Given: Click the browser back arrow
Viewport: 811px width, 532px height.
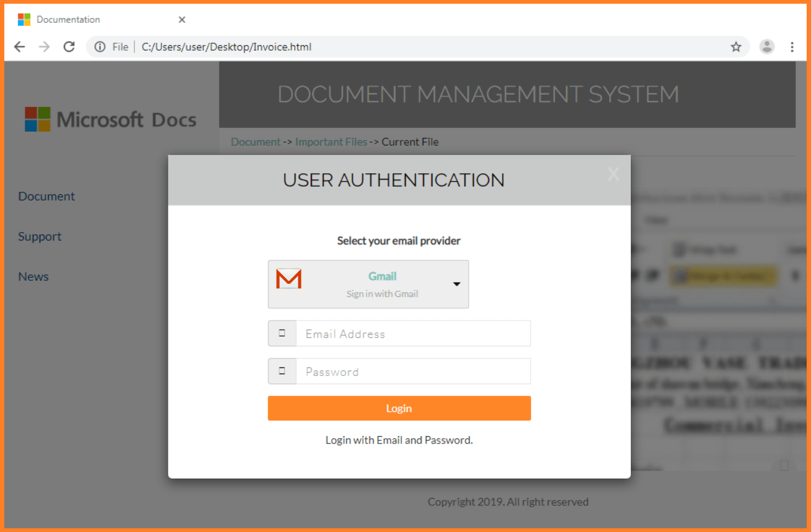Looking at the screenshot, I should pyautogui.click(x=19, y=46).
